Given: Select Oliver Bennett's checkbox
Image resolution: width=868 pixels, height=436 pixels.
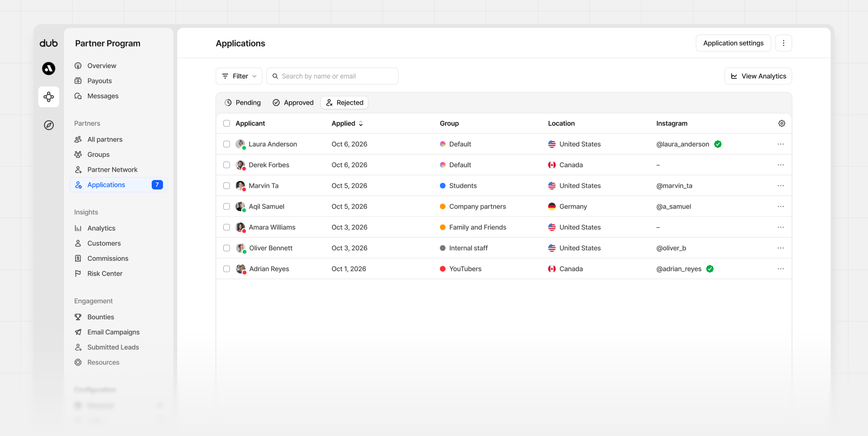Looking at the screenshot, I should coord(226,248).
